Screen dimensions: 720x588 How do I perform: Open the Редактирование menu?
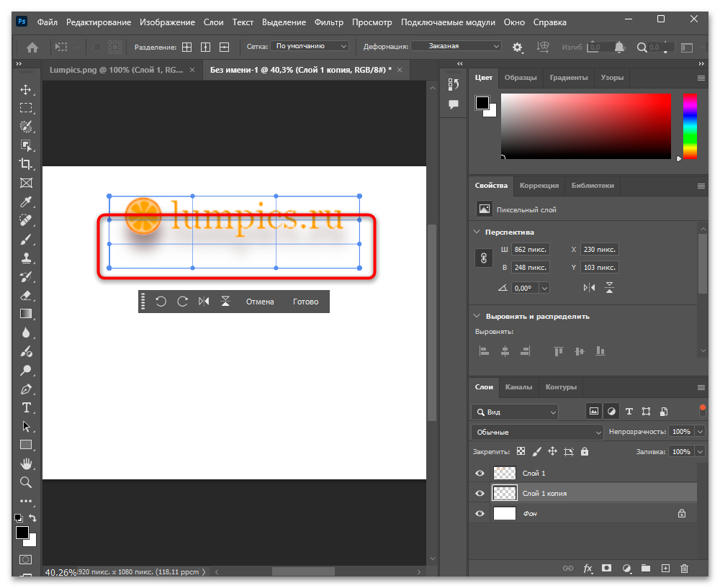(98, 22)
